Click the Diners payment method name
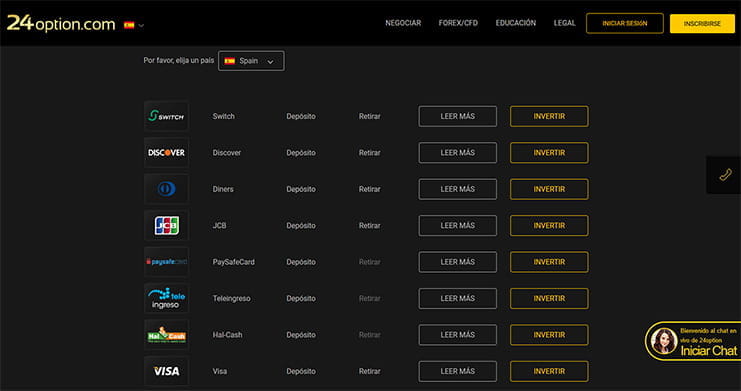Image resolution: width=741 pixels, height=391 pixels. 223,189
